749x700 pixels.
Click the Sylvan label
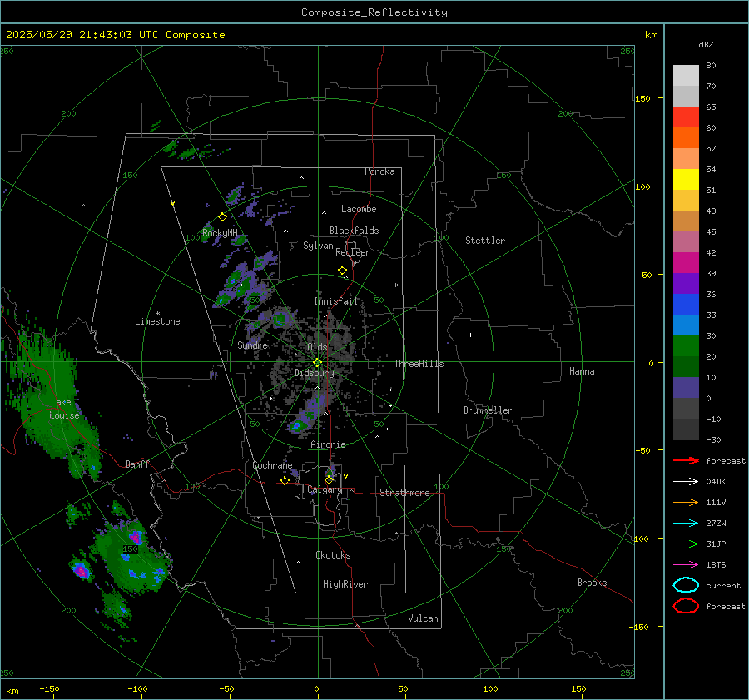click(x=318, y=246)
